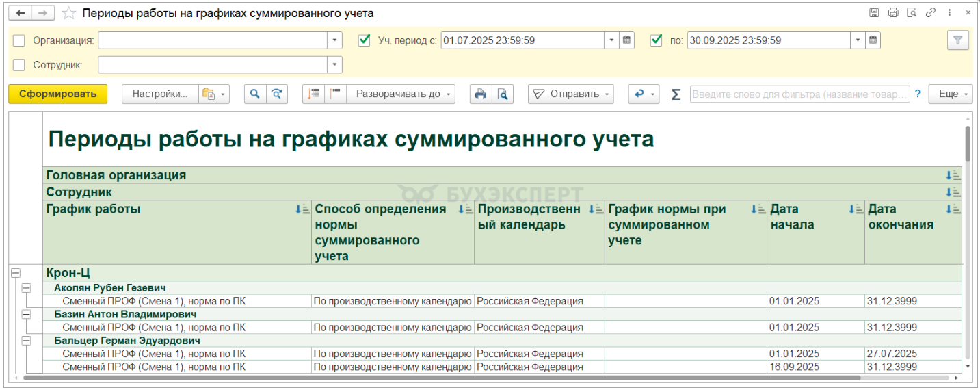Click sort icon in 'Производственный календарь' header

pos(596,209)
